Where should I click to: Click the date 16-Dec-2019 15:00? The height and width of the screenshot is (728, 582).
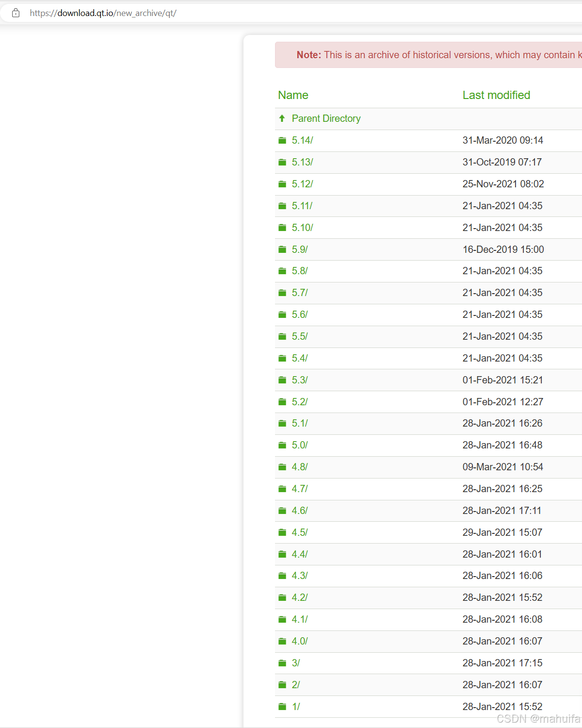click(503, 249)
